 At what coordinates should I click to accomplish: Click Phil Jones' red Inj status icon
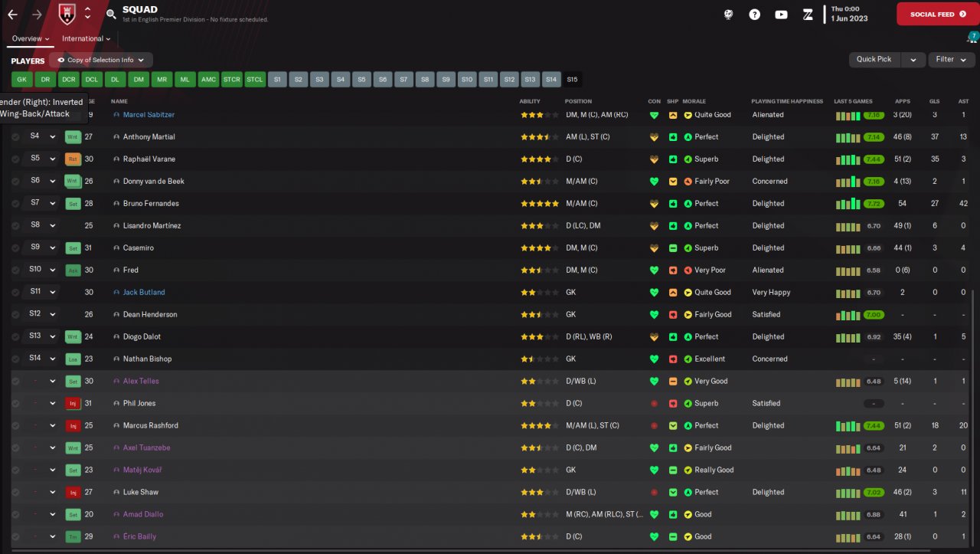(73, 404)
